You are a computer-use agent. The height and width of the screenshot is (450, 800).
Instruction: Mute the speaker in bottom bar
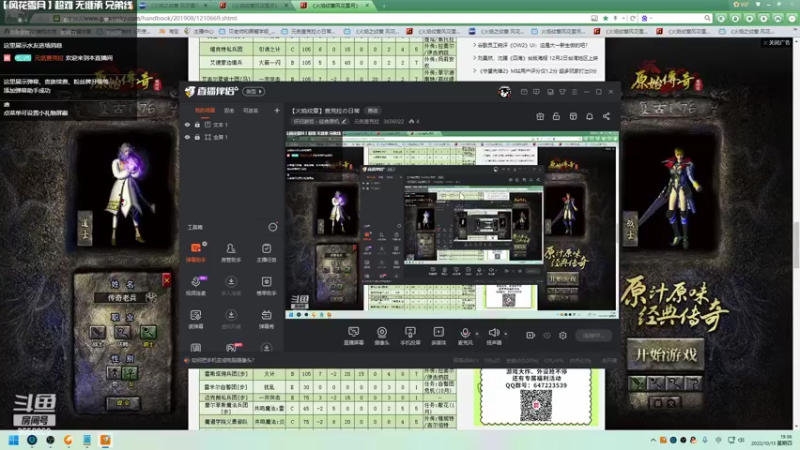tap(493, 336)
